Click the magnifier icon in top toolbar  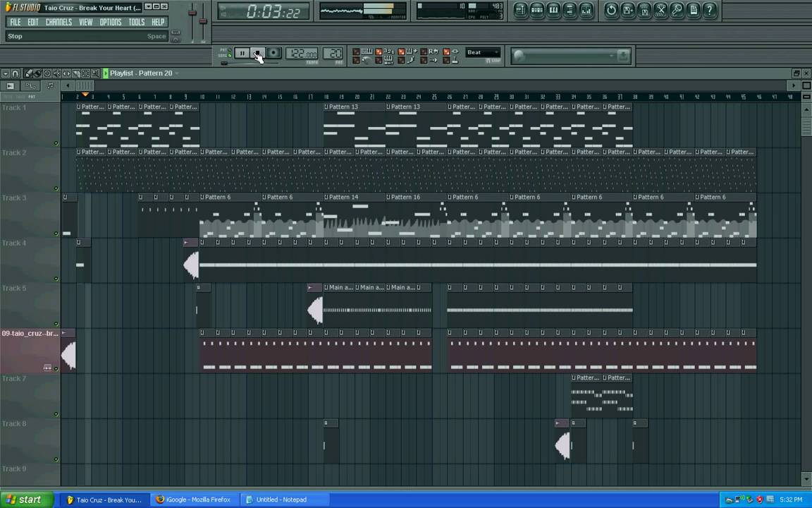pyautogui.click(x=677, y=10)
